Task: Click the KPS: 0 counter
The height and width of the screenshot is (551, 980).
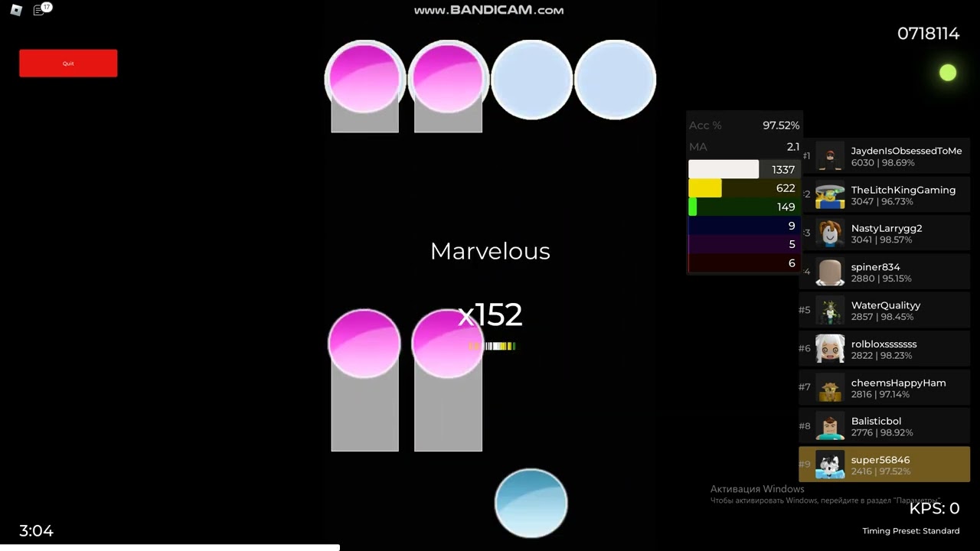Action: coord(934,508)
